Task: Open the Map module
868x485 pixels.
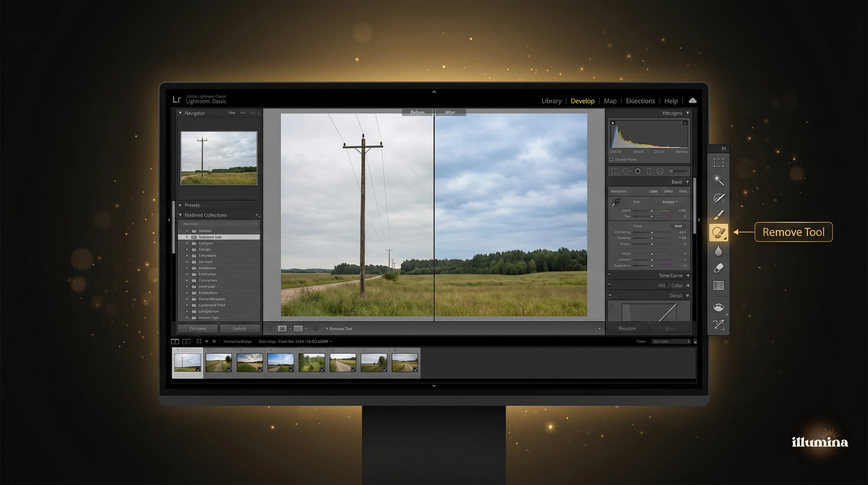Action: click(610, 100)
